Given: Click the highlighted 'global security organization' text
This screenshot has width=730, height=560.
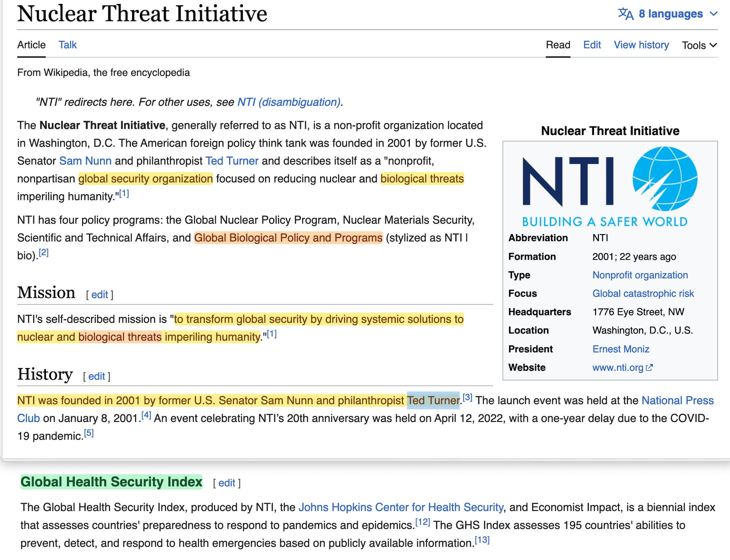Looking at the screenshot, I should coord(146,179).
